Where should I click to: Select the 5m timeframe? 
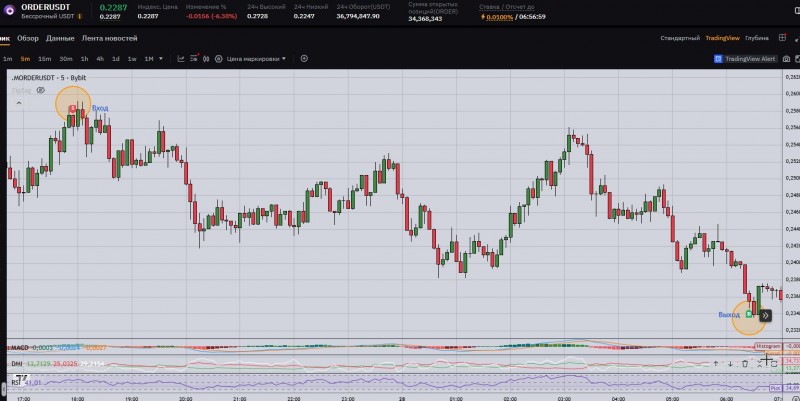[25, 59]
